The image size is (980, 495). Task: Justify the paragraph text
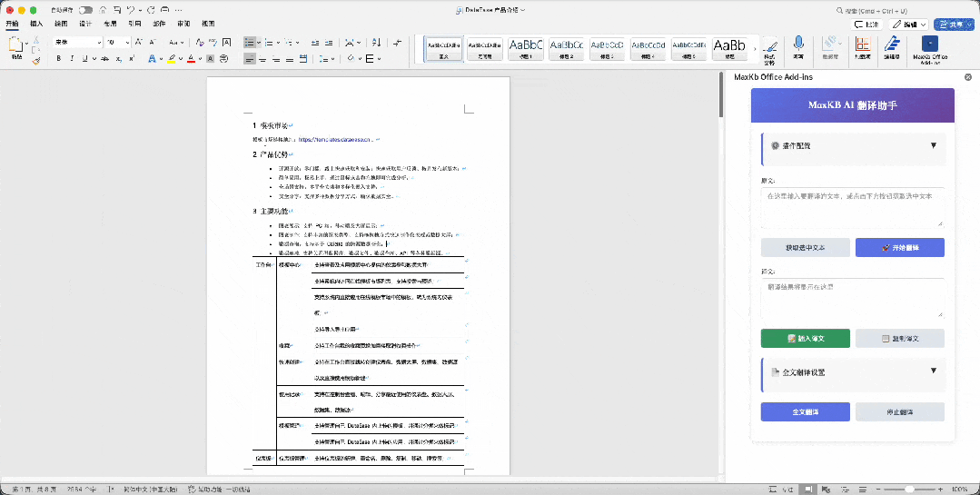[x=290, y=59]
